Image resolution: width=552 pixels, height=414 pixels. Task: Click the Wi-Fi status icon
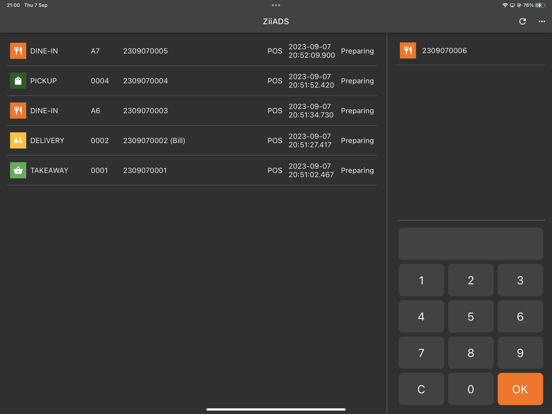(x=505, y=5)
